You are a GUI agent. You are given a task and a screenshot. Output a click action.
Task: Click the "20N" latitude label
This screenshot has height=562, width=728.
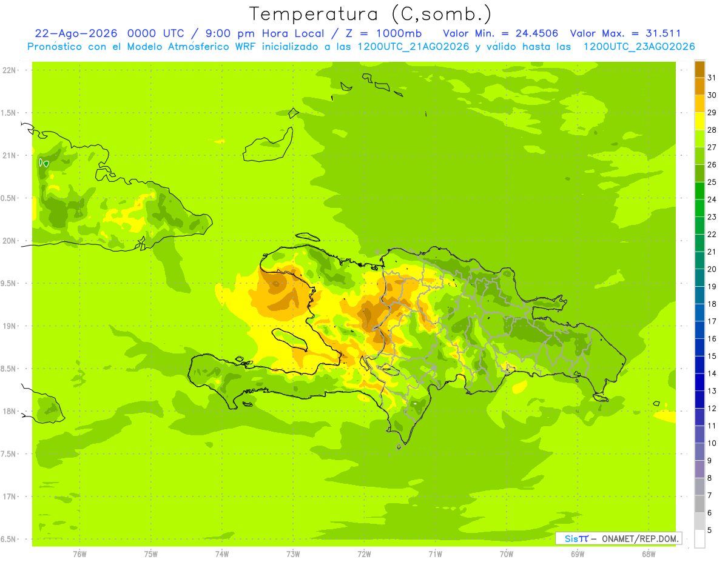[x=9, y=241]
